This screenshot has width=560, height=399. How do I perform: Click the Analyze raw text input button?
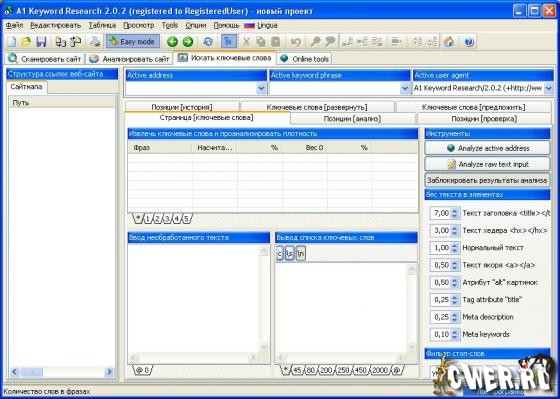(x=487, y=164)
